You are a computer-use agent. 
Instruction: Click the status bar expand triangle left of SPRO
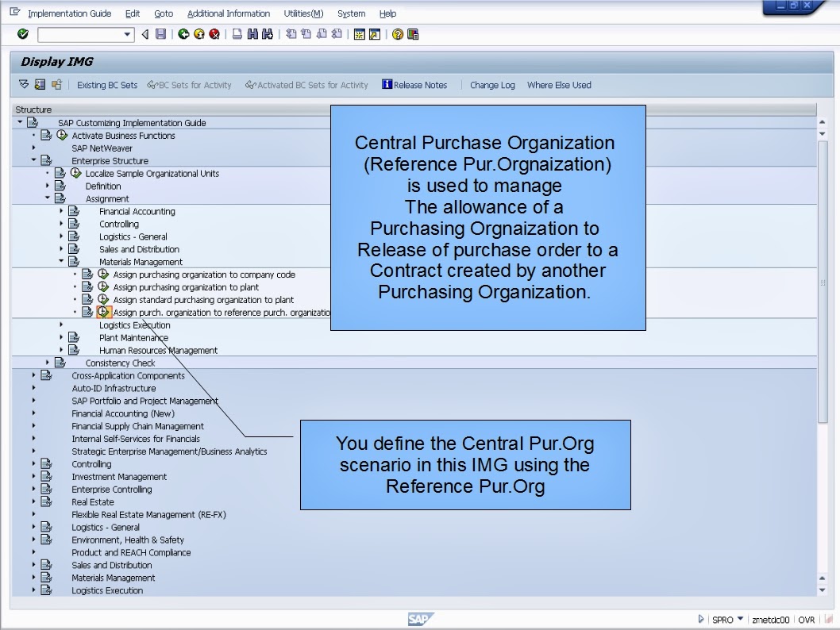click(701, 619)
